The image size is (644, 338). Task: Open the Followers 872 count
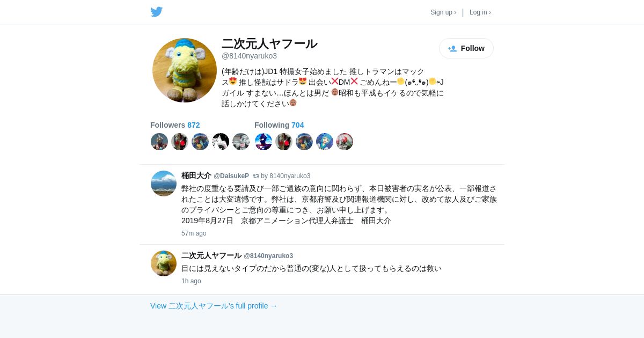click(x=175, y=125)
